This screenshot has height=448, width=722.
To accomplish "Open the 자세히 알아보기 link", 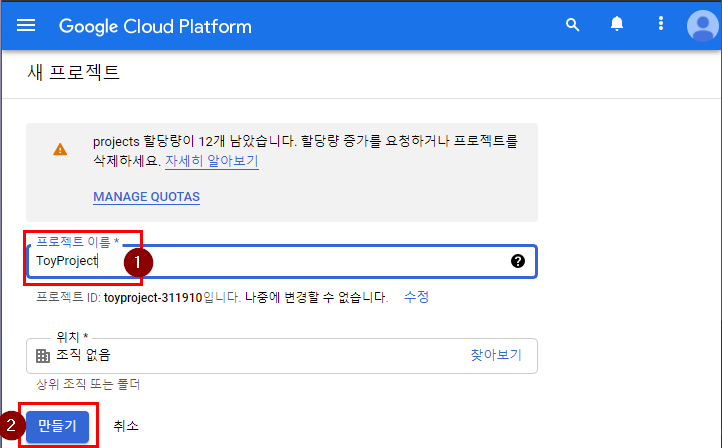I will coord(212,161).
